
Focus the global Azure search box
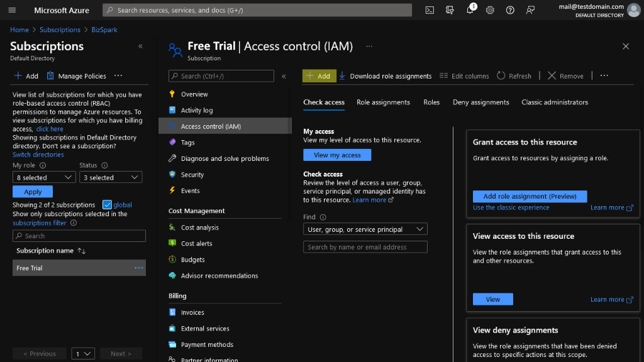257,10
